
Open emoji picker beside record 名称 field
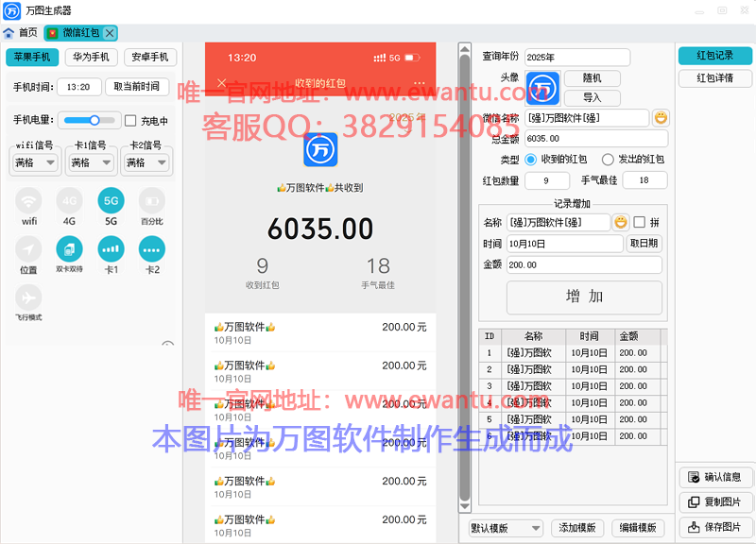coord(621,222)
